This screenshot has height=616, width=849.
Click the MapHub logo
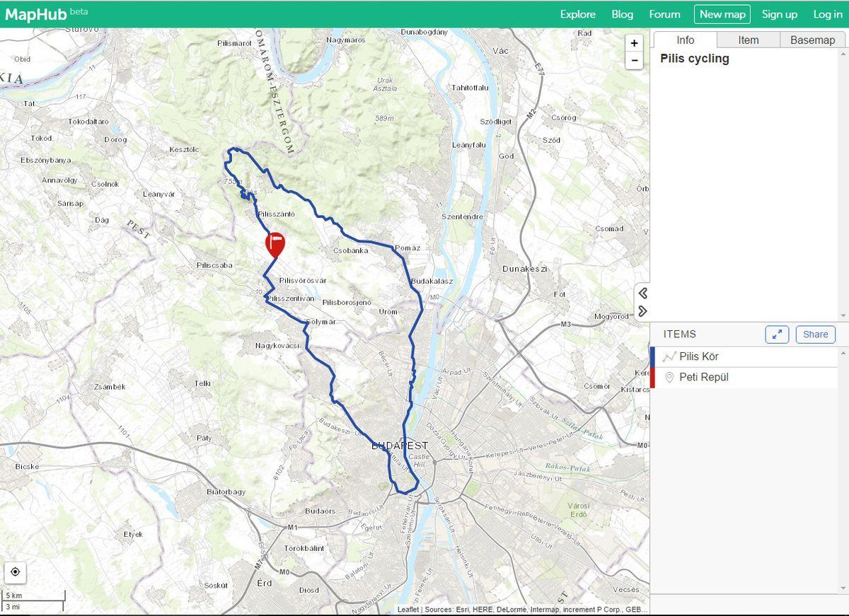[x=47, y=13]
